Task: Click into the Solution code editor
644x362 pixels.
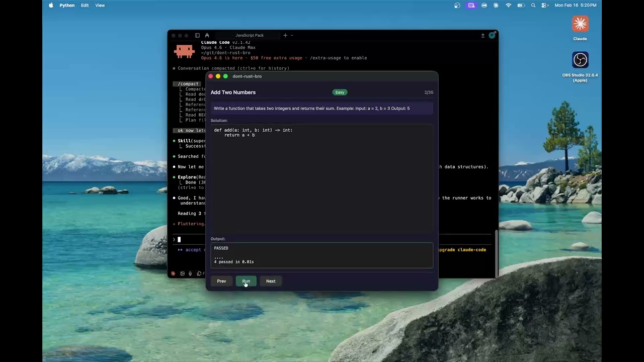Action: (321, 178)
